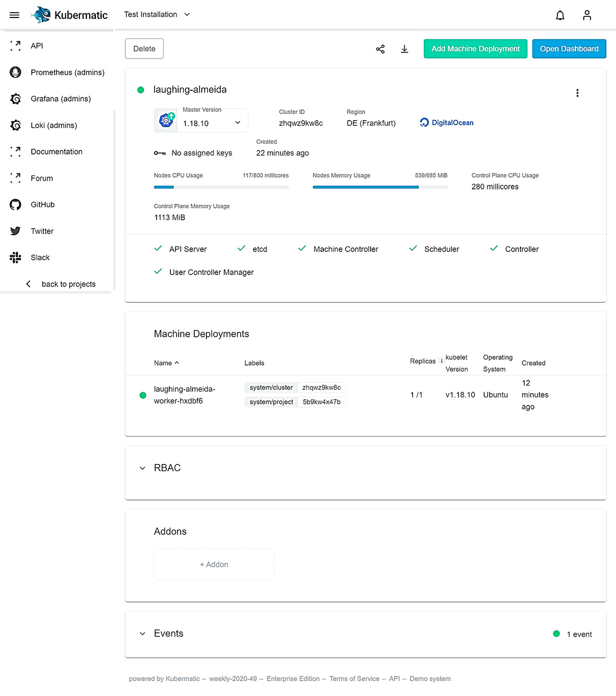Click the Add Addon placeholder
The width and height of the screenshot is (616, 696).
click(214, 564)
